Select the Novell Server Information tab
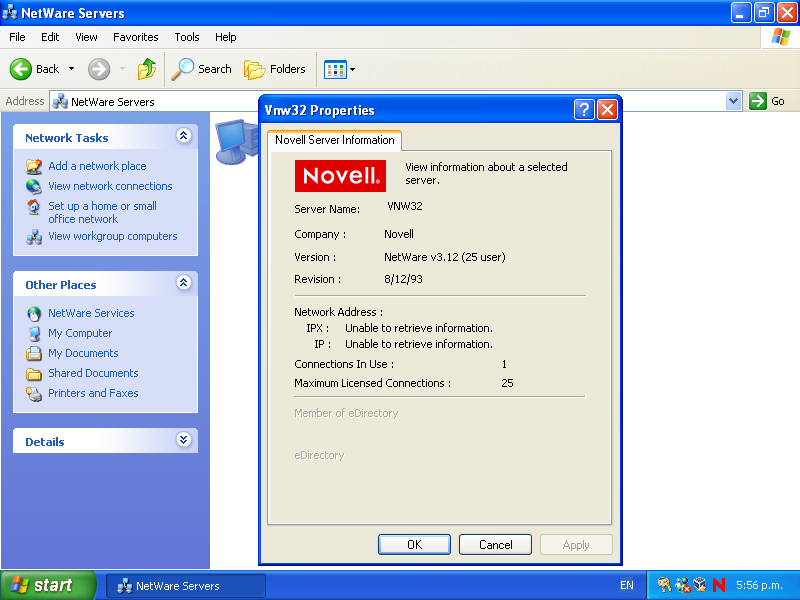The image size is (800, 600). point(335,140)
